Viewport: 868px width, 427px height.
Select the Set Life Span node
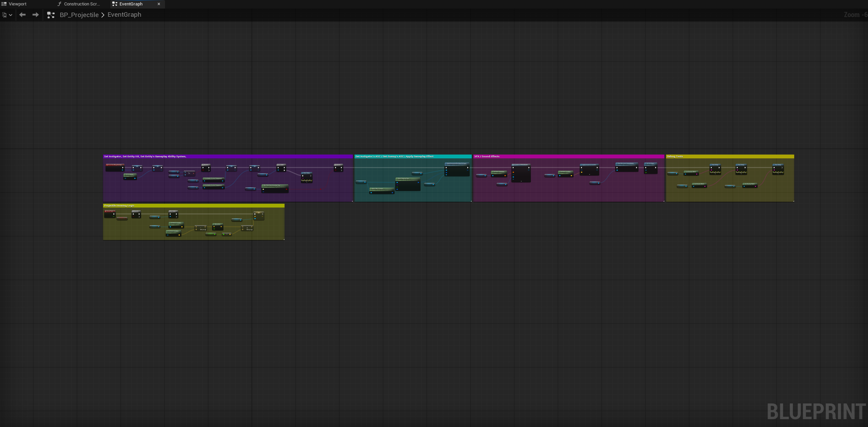[x=651, y=168]
